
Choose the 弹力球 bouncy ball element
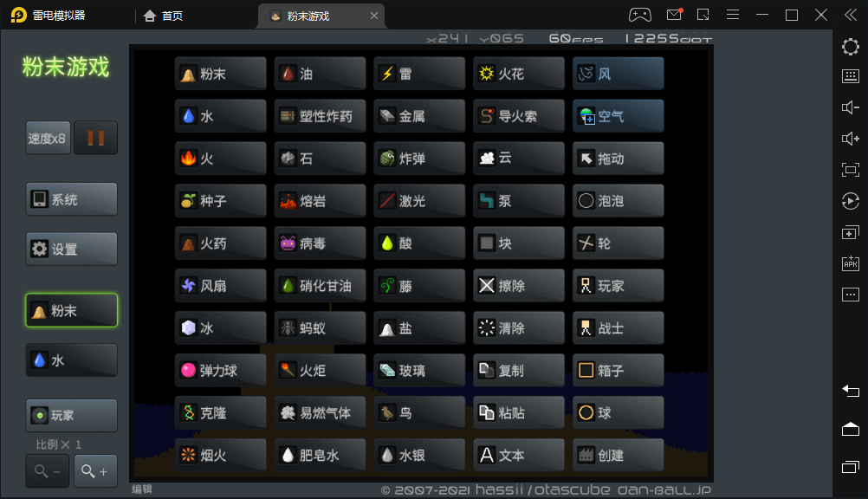pos(220,371)
